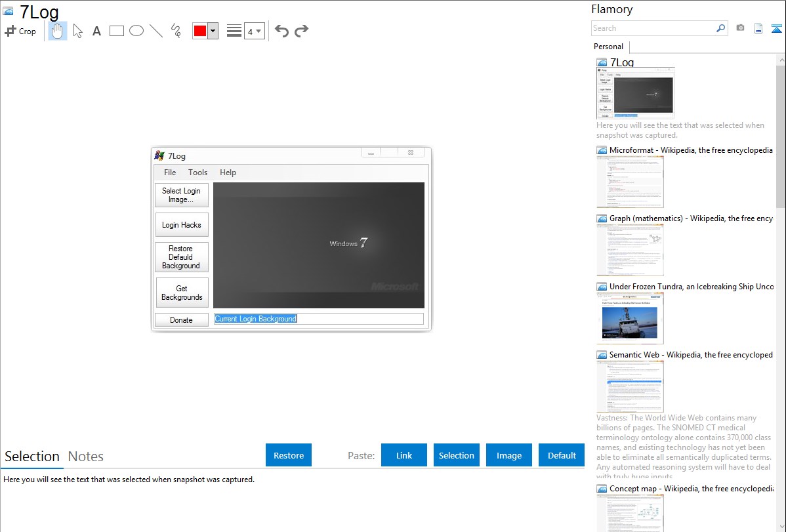Select the text annotation tool A
The width and height of the screenshot is (786, 532).
pyautogui.click(x=96, y=31)
